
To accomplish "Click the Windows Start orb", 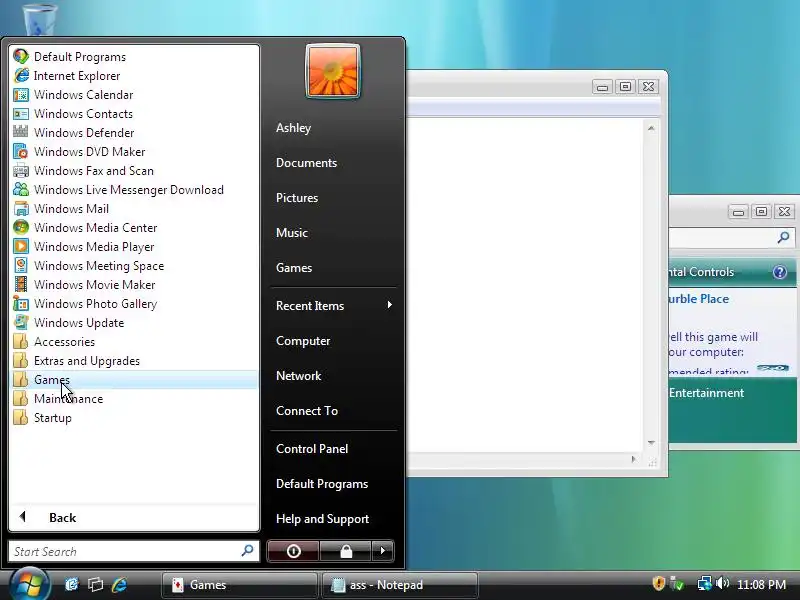I will (30, 584).
